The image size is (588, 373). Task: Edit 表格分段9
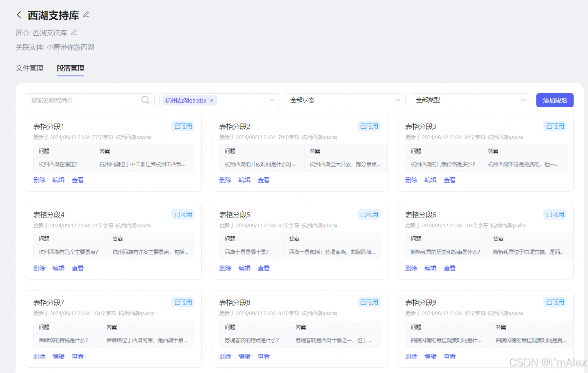431,356
